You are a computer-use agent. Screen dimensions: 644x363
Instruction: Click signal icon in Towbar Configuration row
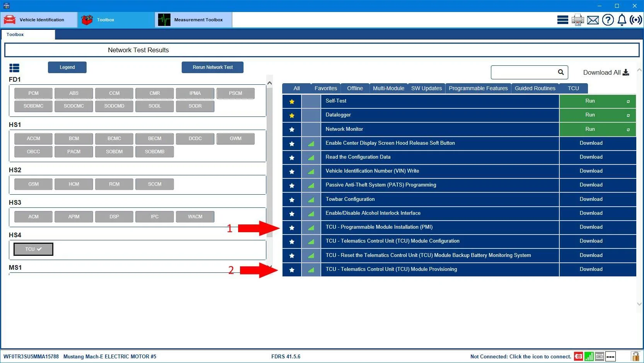click(311, 200)
